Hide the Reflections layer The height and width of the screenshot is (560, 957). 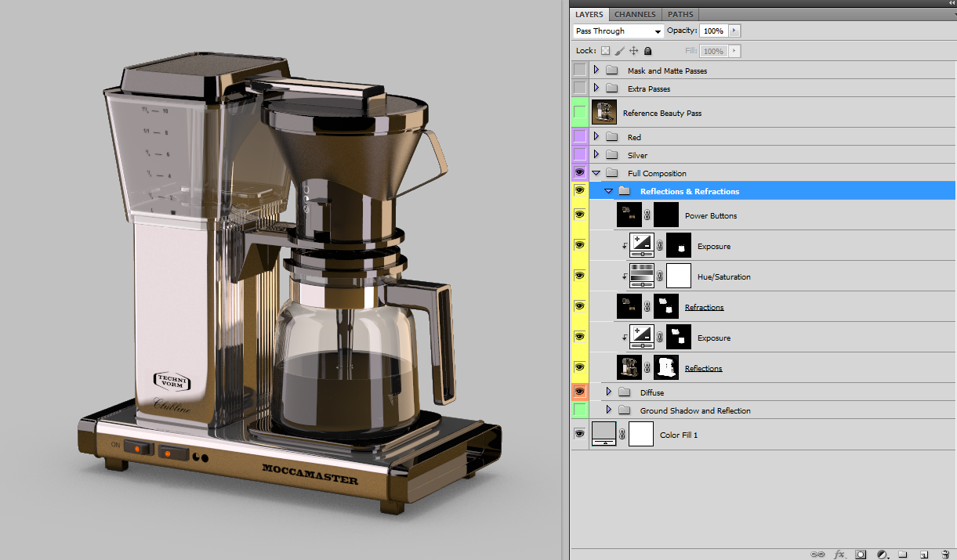click(x=579, y=367)
